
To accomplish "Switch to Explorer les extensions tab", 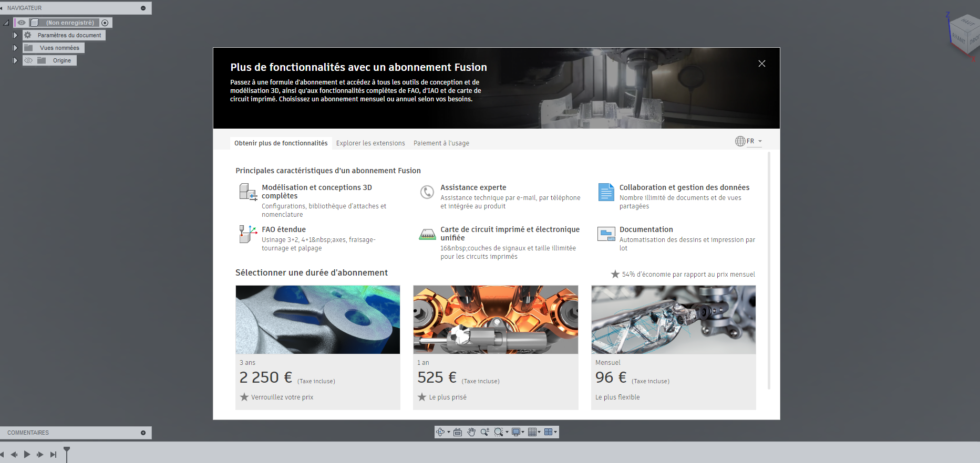I will [x=370, y=143].
